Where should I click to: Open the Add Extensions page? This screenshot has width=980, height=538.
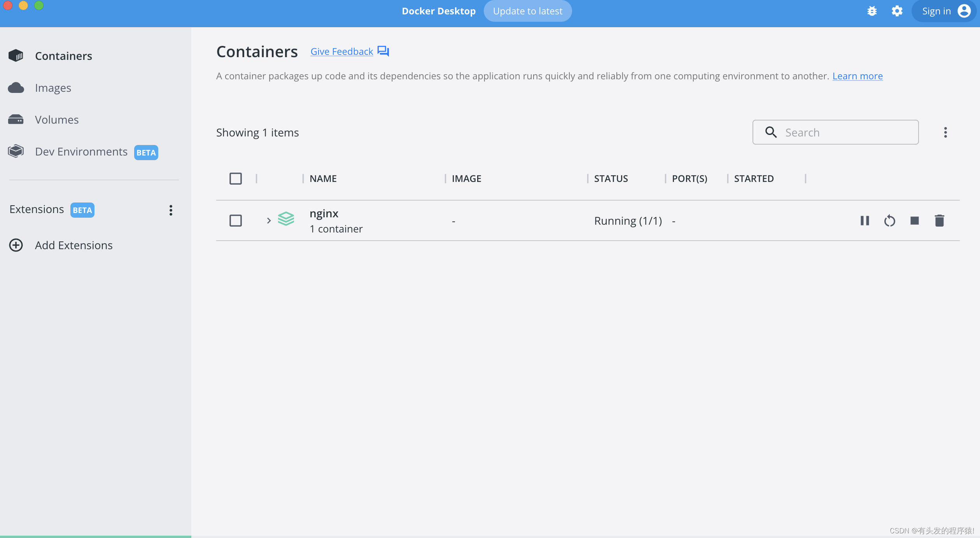74,245
